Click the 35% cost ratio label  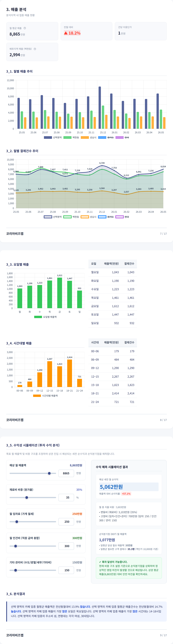[x=79, y=490]
